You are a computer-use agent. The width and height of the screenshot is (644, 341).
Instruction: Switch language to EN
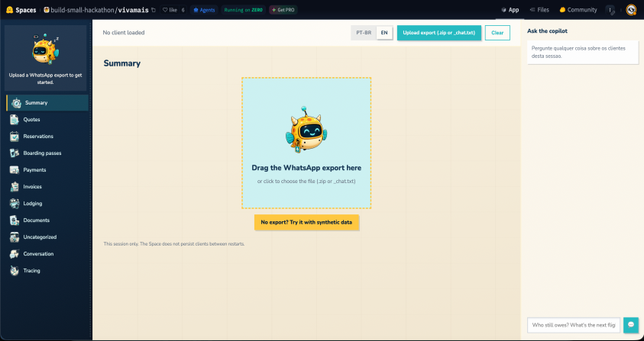(384, 33)
